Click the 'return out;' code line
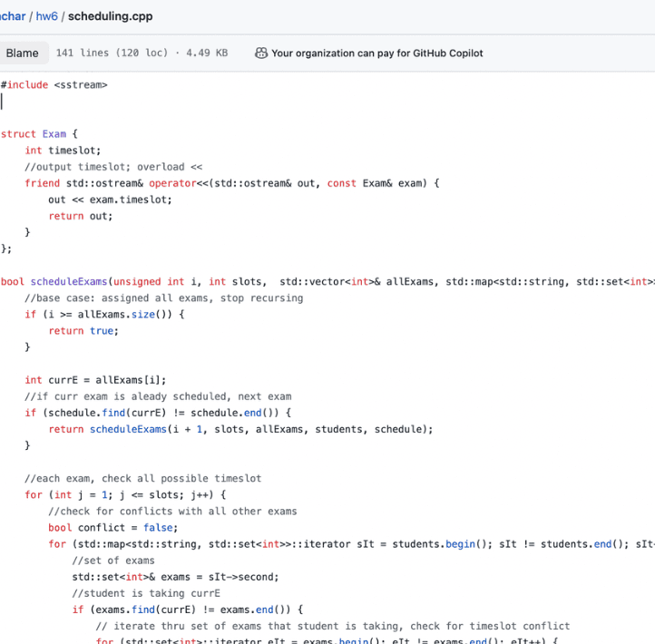The image size is (655, 644). (80, 216)
